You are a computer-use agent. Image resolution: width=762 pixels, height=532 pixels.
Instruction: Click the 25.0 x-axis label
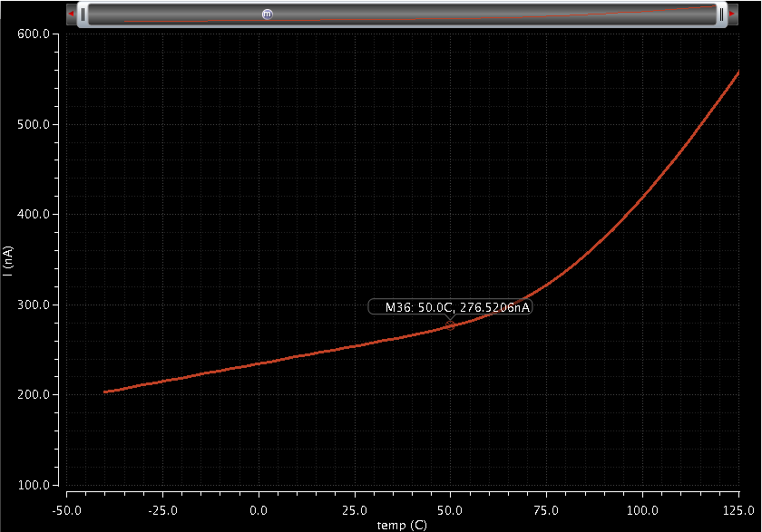pos(355,510)
